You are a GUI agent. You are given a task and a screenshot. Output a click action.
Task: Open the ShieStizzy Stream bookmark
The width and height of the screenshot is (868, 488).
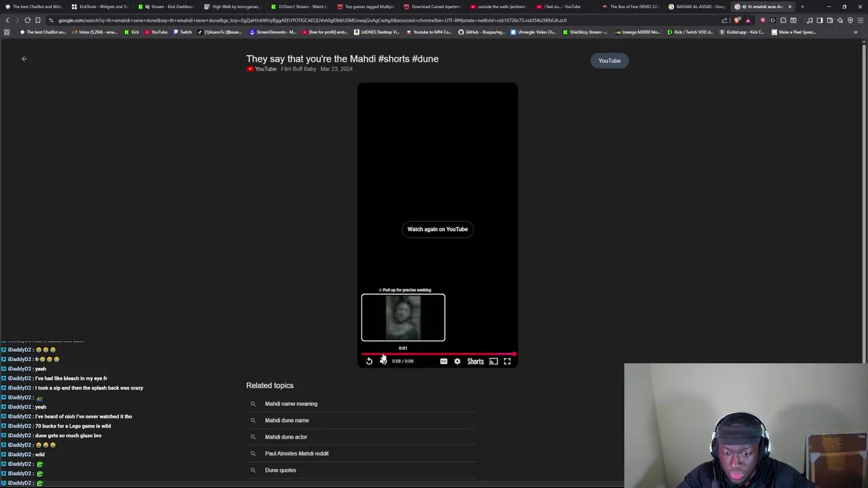coord(585,32)
